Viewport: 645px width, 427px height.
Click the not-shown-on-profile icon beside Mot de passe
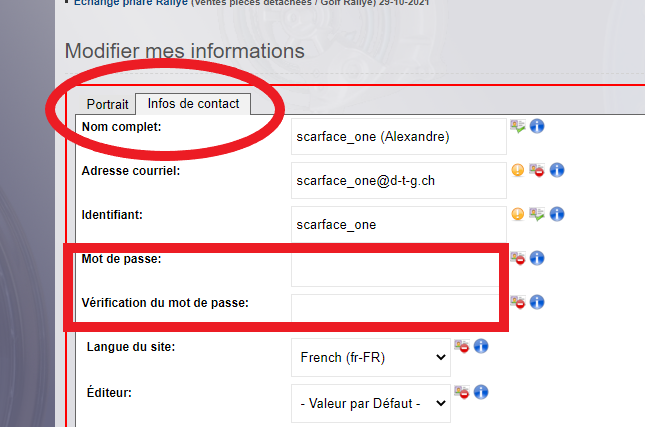518,258
